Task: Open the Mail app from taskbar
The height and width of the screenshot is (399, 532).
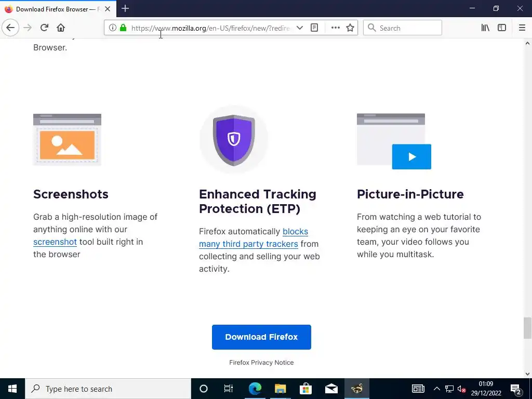Action: point(331,389)
